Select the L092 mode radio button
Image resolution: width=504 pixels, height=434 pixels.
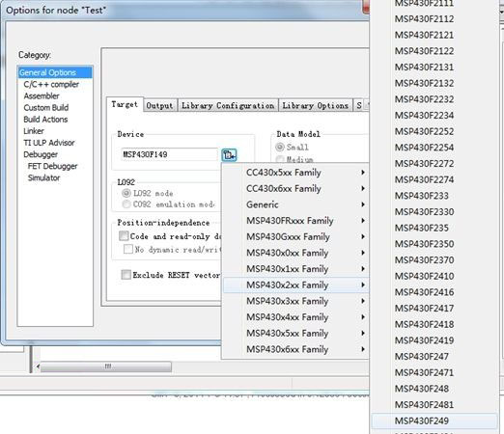(126, 193)
